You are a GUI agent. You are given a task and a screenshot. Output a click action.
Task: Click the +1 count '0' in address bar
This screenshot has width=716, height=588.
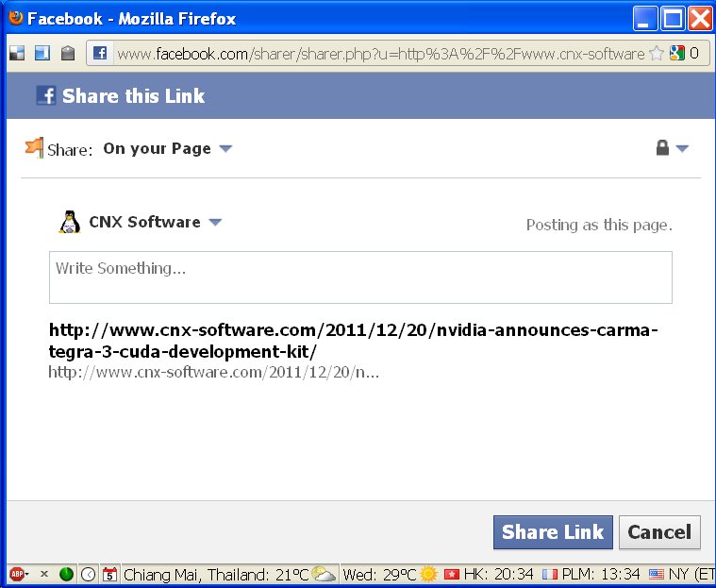[x=694, y=54]
